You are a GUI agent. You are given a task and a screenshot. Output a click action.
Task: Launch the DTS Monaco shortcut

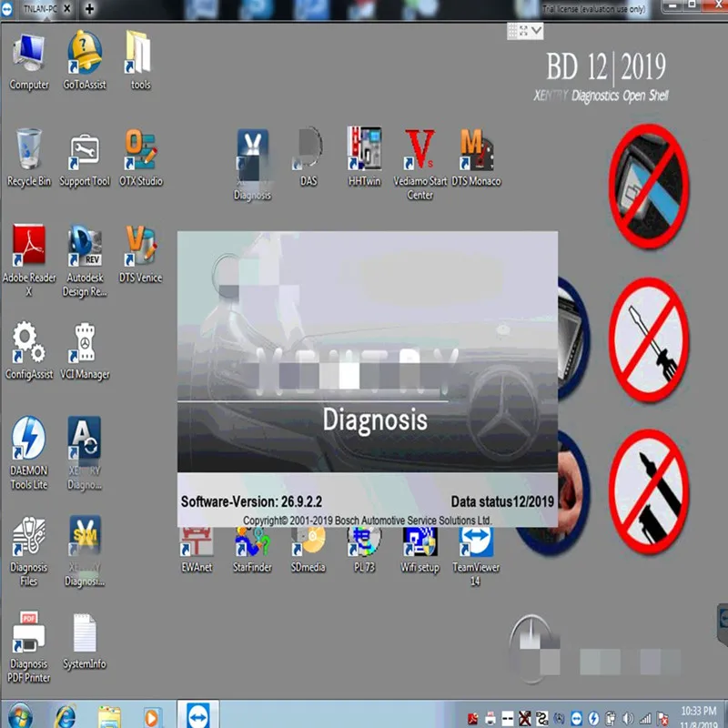476,157
